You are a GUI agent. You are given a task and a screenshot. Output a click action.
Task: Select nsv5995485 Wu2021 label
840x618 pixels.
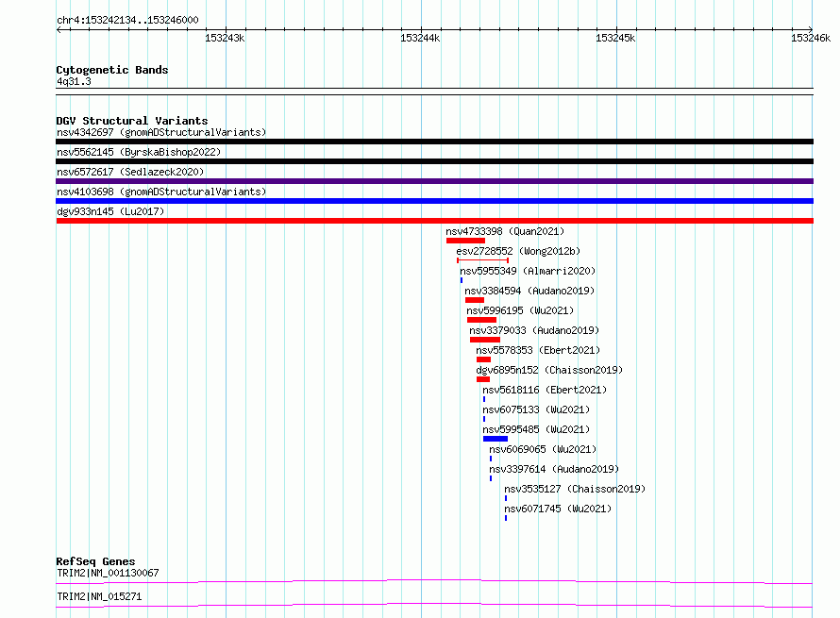[x=536, y=429]
